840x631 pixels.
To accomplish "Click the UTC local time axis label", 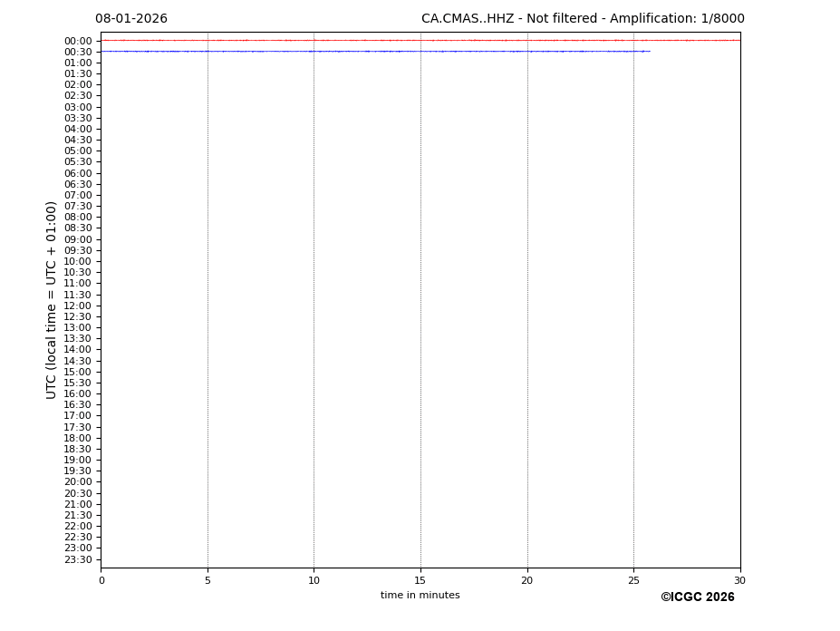I will (x=52, y=299).
